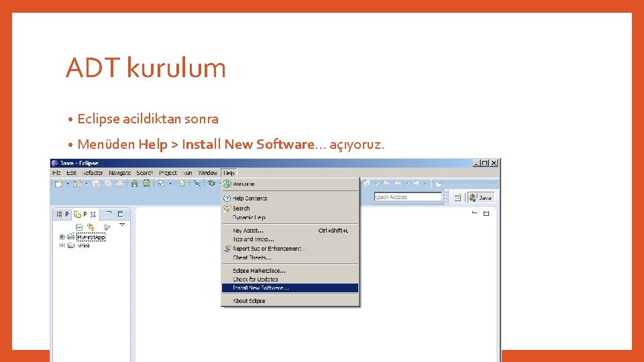Click the Print toolbar icon
Viewport: 644px width, 362px height.
click(x=120, y=184)
